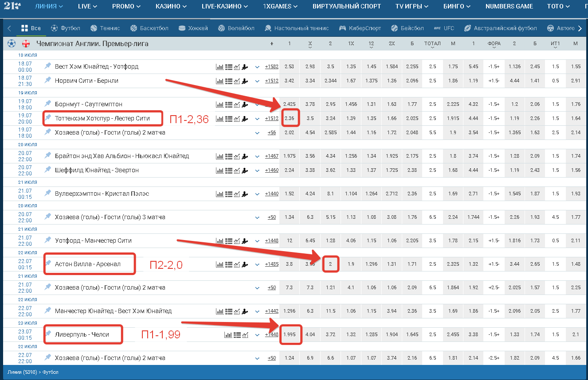Expand markets for Вулверхэмптон - Кристал Пэлэс
Image resolution: width=588 pixels, height=380 pixels.
click(x=257, y=194)
